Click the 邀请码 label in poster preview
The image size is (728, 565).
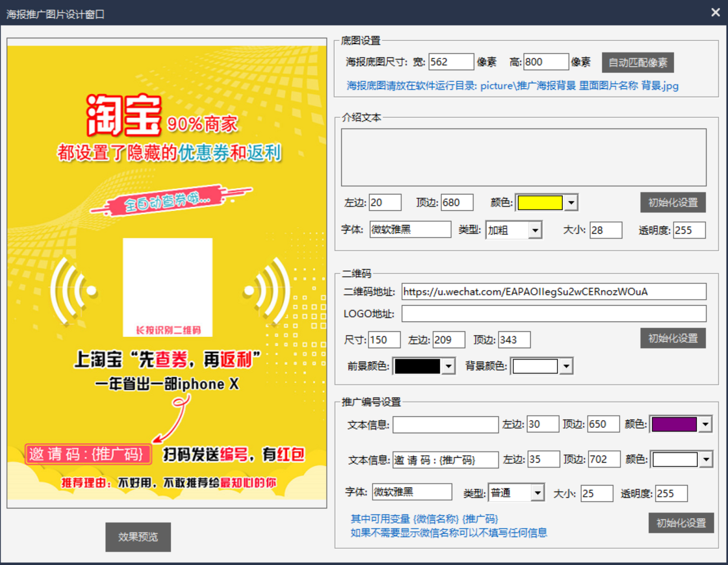coord(88,454)
